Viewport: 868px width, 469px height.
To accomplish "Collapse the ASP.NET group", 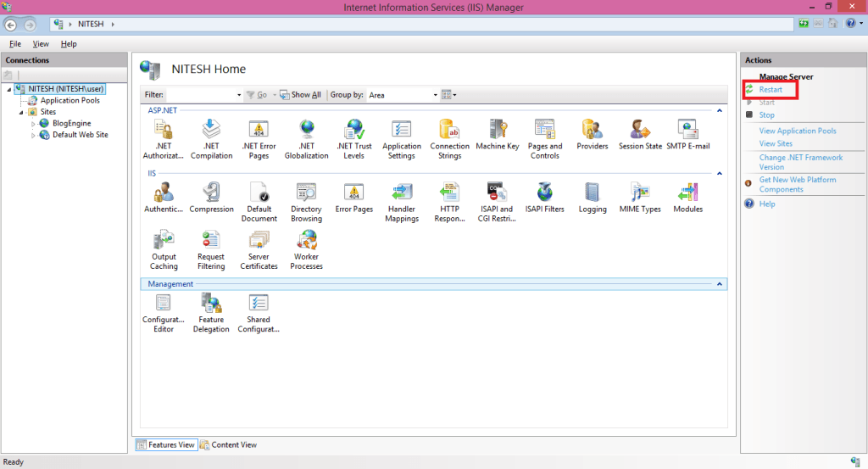I will click(x=719, y=111).
